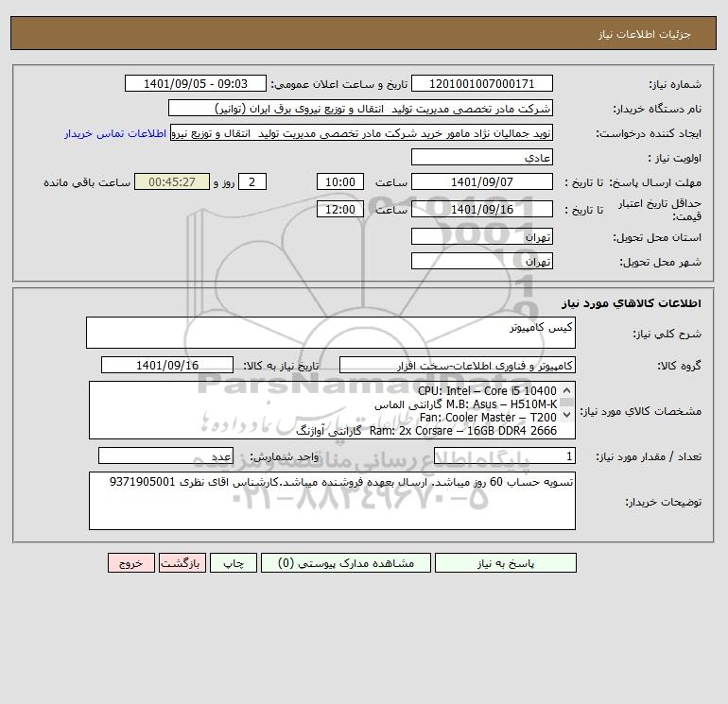Click goods need date field 1401/09/16
728x704 pixels.
tap(167, 365)
